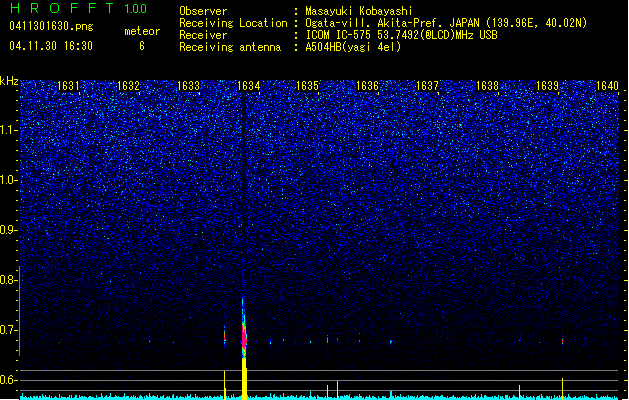This screenshot has width=629, height=400.
Task: Click the Receiving antenna field label
Action: 230,47
